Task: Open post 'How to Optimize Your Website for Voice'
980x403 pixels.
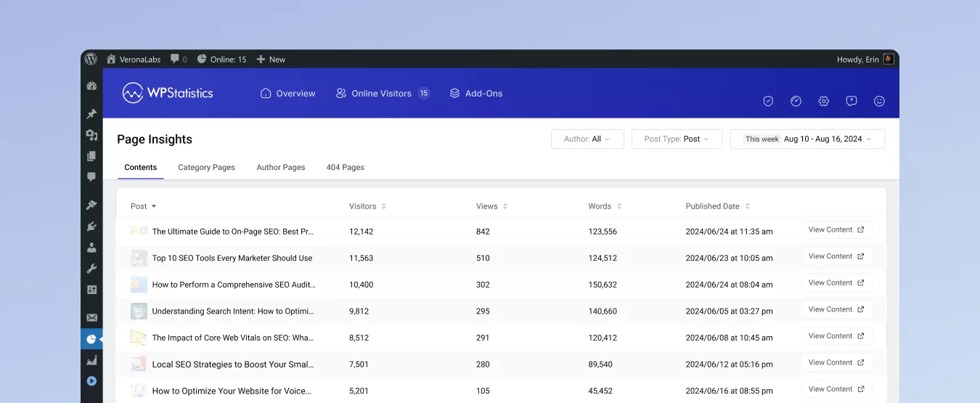Action: (232, 391)
